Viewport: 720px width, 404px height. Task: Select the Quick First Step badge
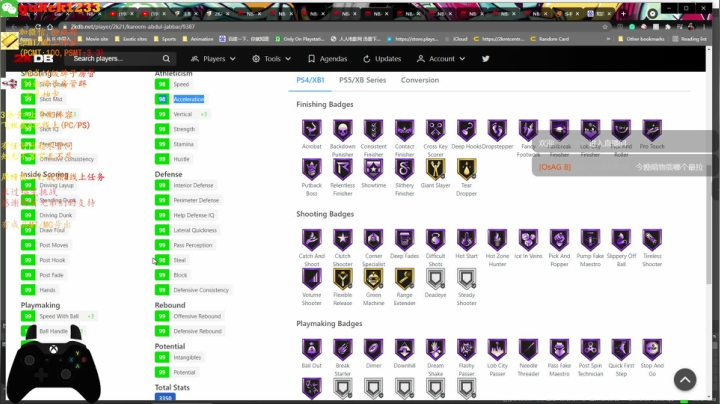(621, 349)
